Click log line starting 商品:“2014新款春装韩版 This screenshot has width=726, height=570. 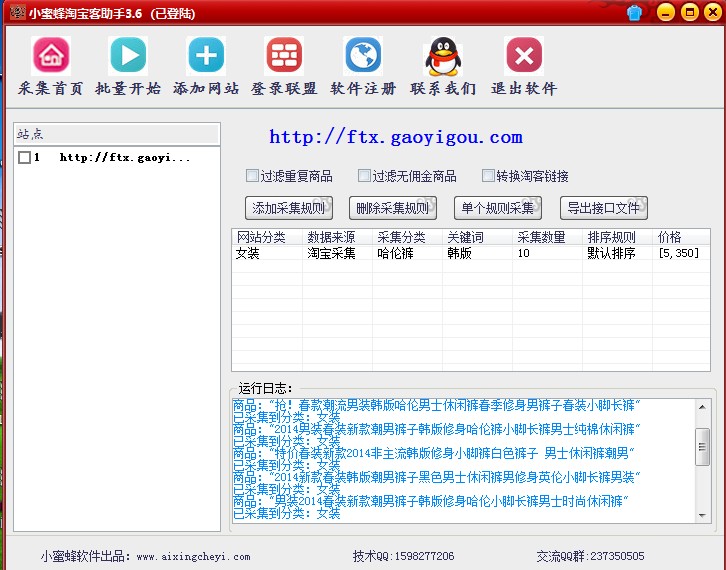[436, 477]
